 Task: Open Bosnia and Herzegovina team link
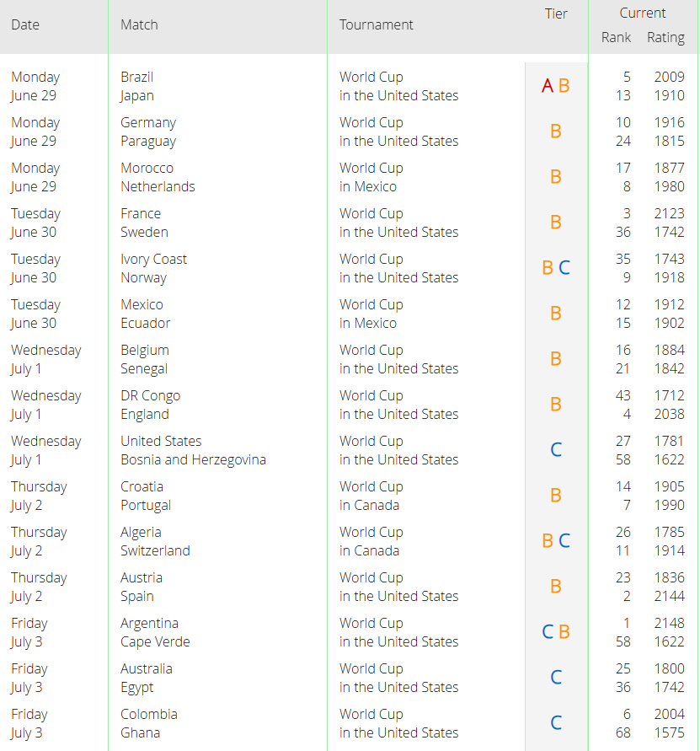[194, 460]
